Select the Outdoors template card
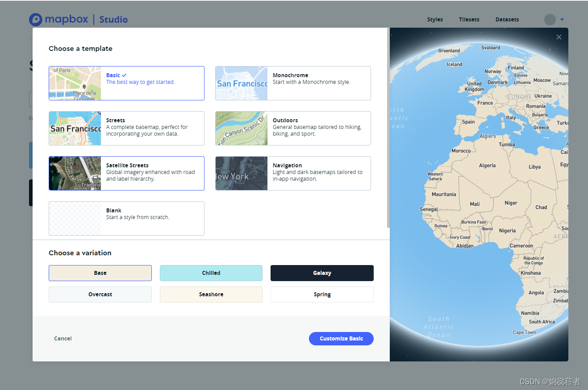Image resolution: width=588 pixels, height=390 pixels. tap(293, 129)
